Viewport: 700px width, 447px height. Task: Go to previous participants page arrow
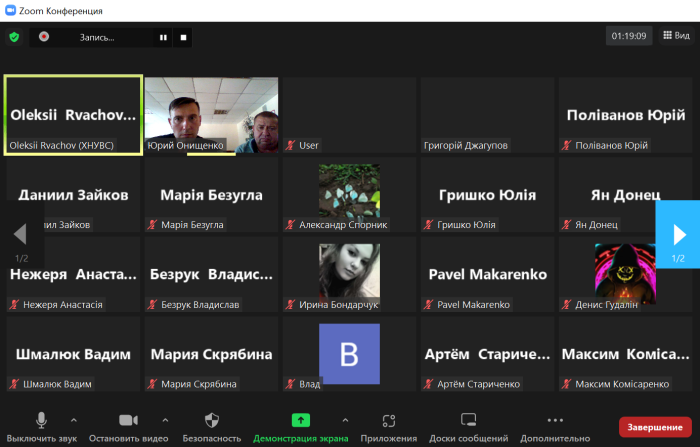(20, 234)
